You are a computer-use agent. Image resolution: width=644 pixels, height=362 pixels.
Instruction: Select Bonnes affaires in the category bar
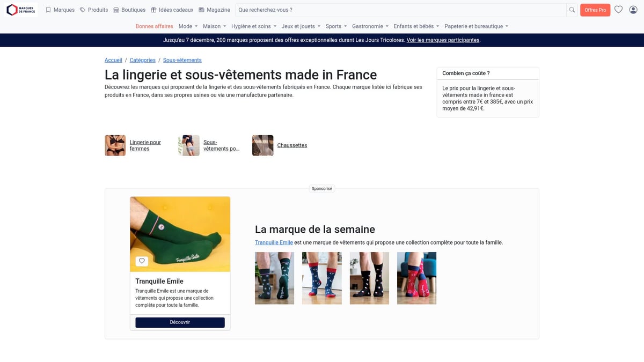click(154, 26)
